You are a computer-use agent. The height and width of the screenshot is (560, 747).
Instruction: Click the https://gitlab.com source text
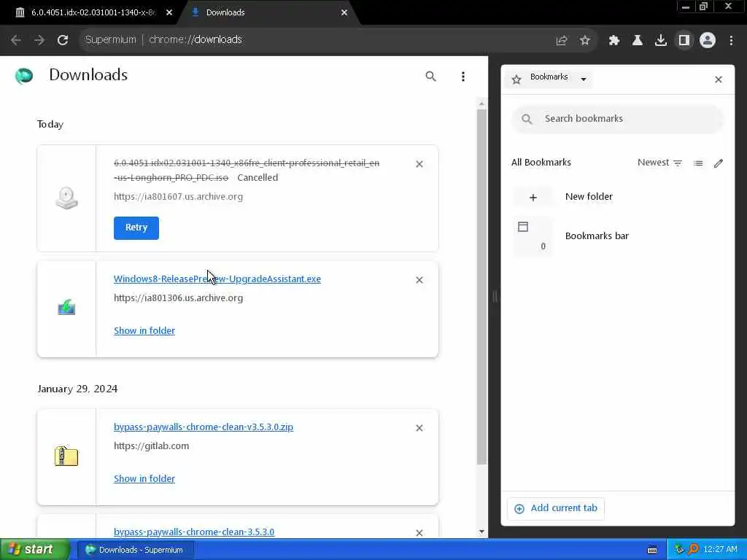coord(152,446)
